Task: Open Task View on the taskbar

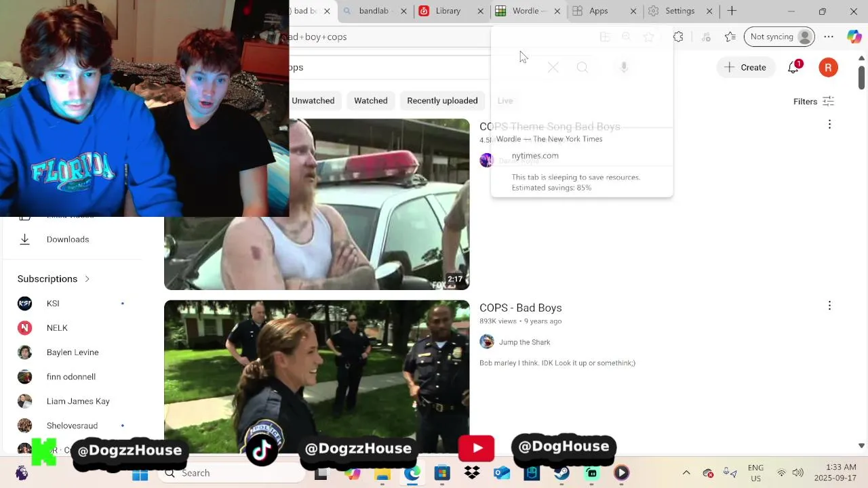Action: [x=321, y=473]
